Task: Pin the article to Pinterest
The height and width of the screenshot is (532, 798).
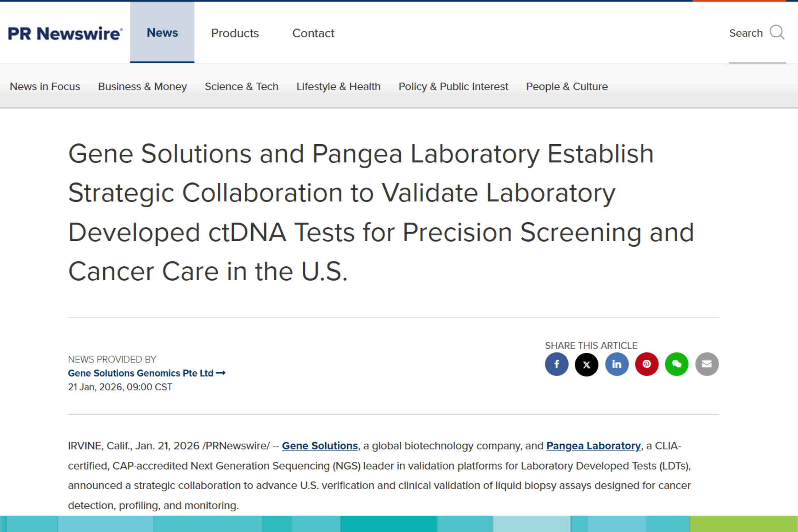Action: coord(647,364)
